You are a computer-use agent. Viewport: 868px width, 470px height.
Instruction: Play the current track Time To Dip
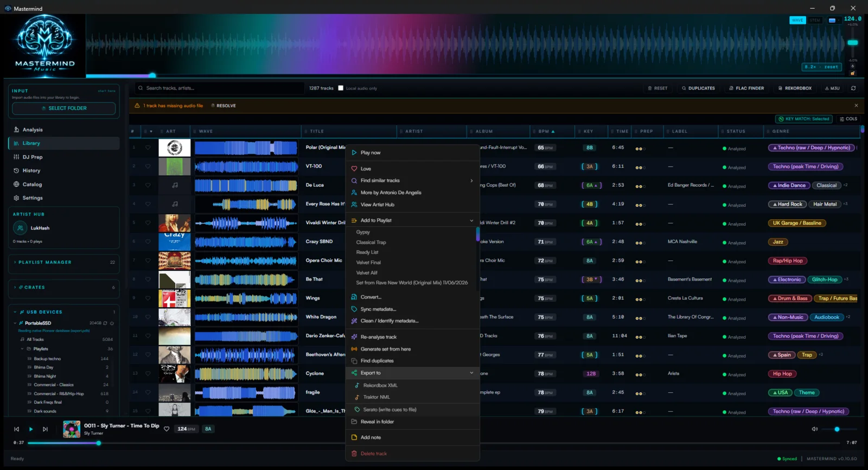[x=31, y=429]
